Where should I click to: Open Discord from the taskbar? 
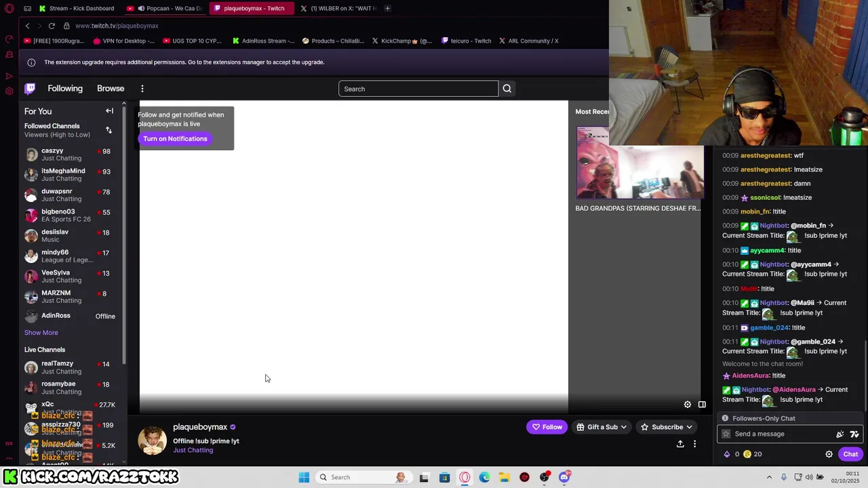564,477
